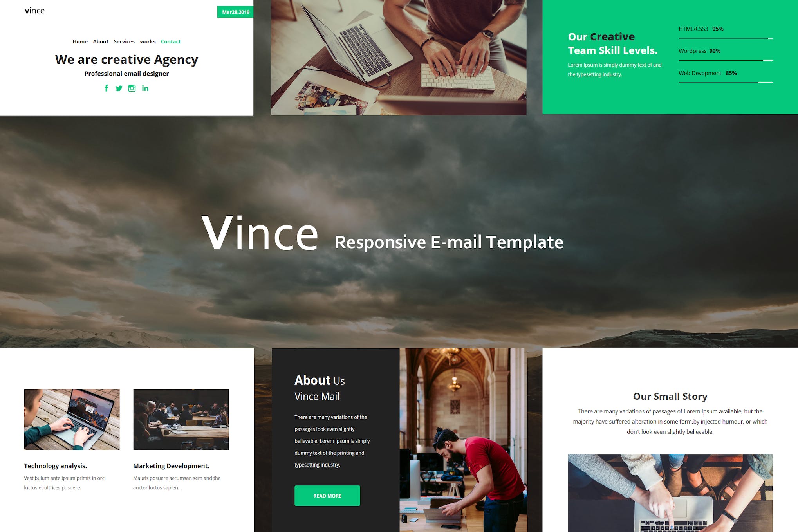Image resolution: width=798 pixels, height=532 pixels.
Task: Click the READ MORE button in About section
Action: (x=327, y=495)
